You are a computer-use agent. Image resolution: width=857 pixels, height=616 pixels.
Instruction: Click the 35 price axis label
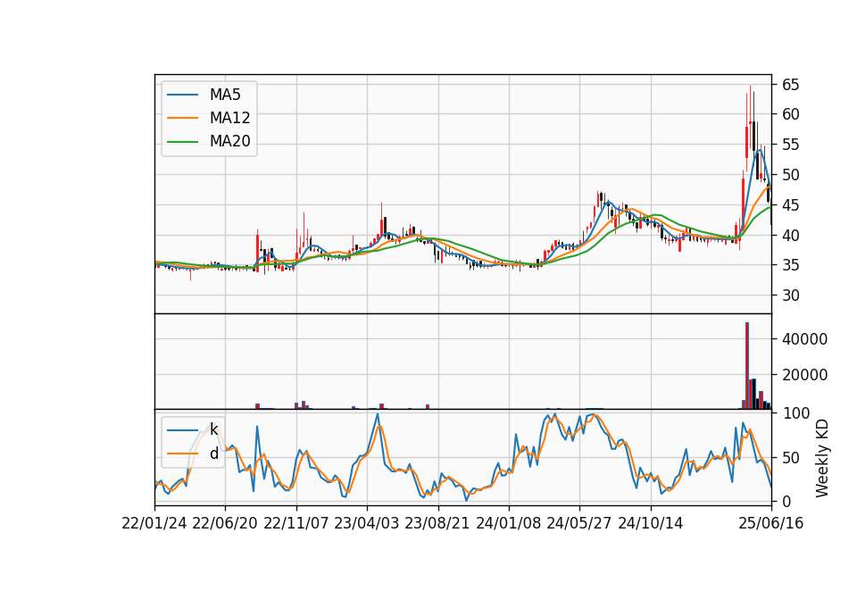pos(790,266)
